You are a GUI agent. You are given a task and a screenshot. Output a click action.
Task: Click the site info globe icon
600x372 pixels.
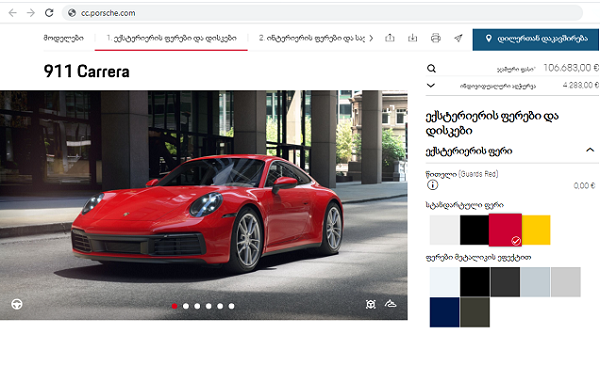point(72,13)
